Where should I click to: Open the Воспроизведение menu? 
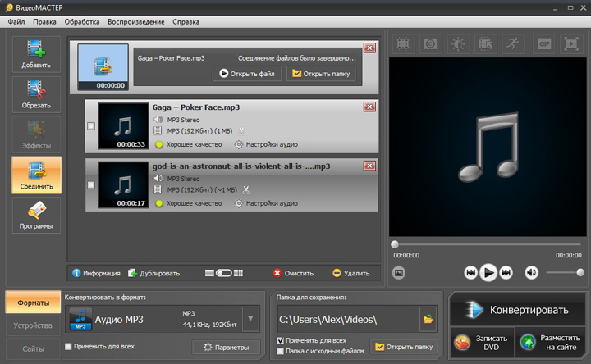[x=136, y=22]
